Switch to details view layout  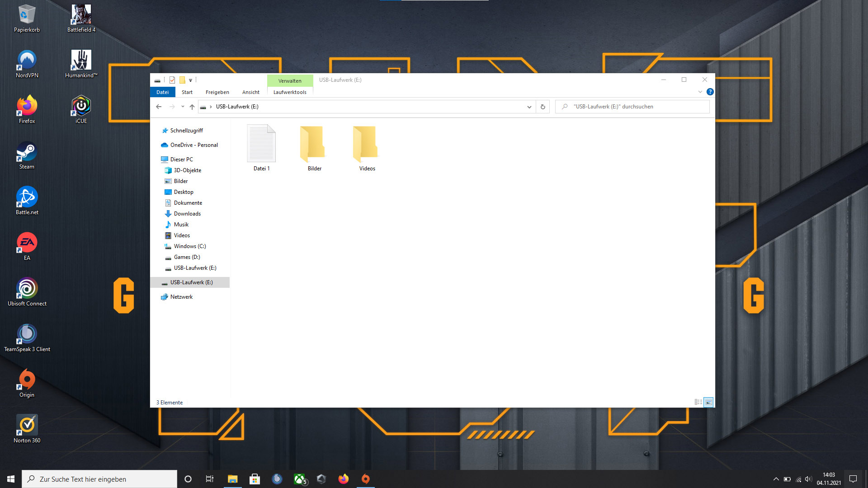point(698,402)
